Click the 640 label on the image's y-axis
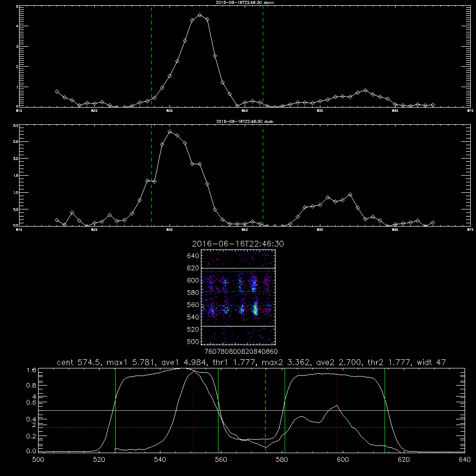 click(193, 256)
